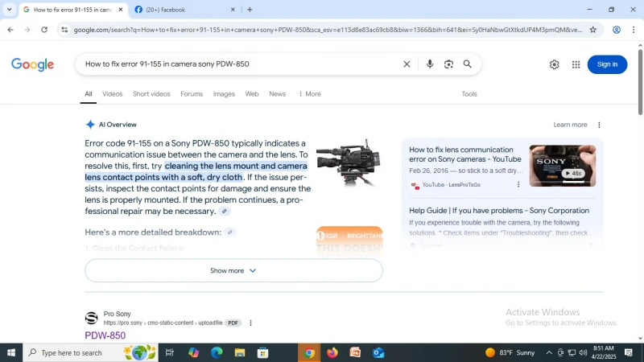
Task: Open volume control in system tray
Action: click(x=583, y=352)
